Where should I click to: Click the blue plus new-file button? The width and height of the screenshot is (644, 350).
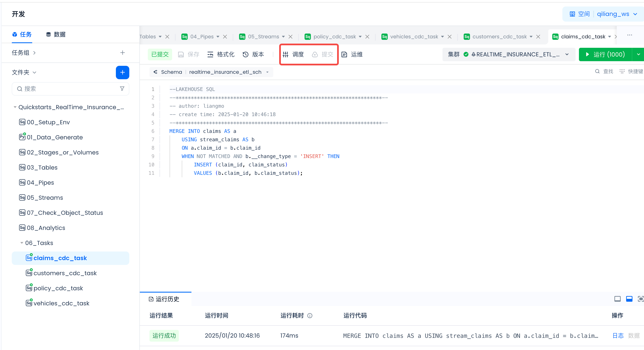coord(122,72)
